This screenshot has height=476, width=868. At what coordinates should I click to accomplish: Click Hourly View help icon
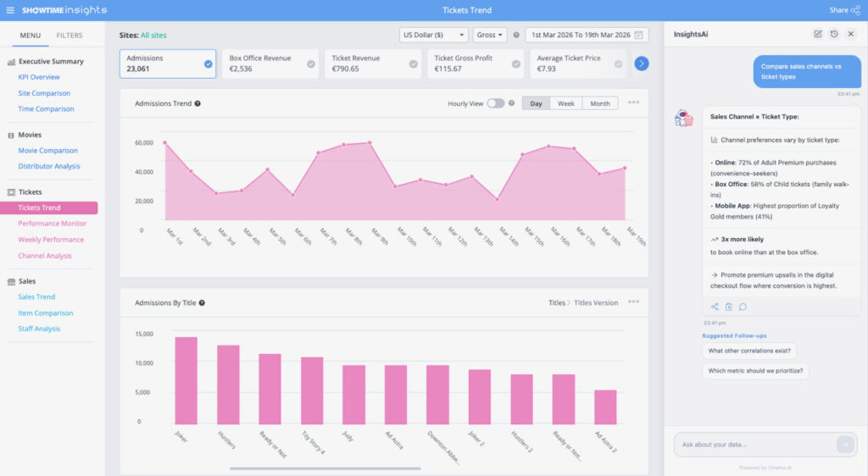click(x=511, y=102)
